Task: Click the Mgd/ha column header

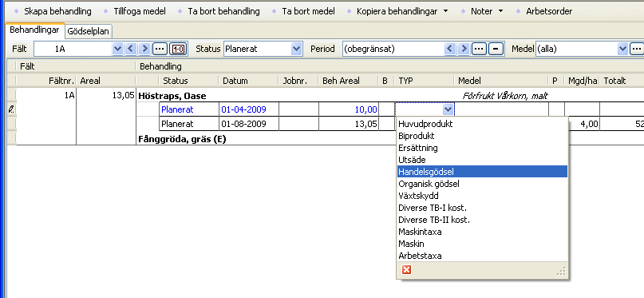Action: pos(582,81)
